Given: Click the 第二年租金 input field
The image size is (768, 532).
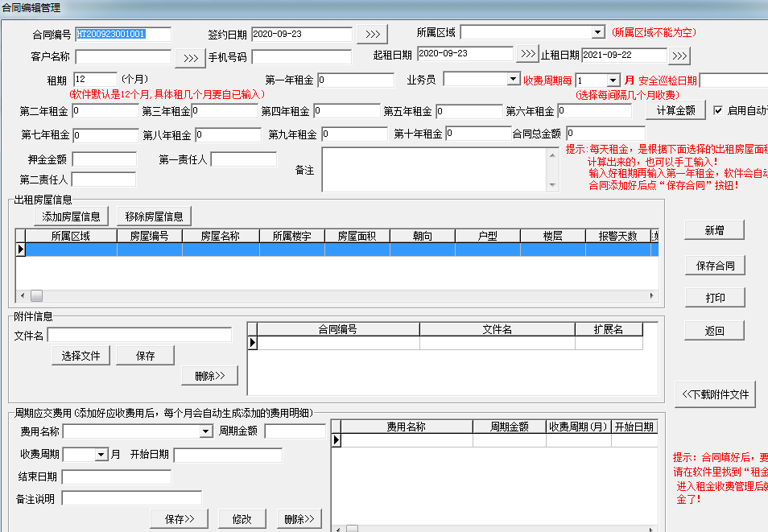Looking at the screenshot, I should 105,111.
